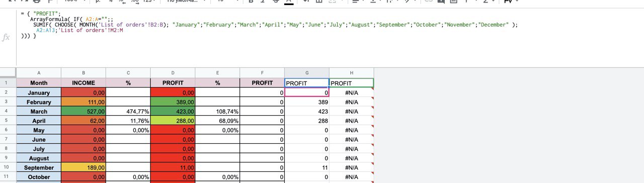644x183 pixels.
Task: Select column G header
Action: point(307,73)
